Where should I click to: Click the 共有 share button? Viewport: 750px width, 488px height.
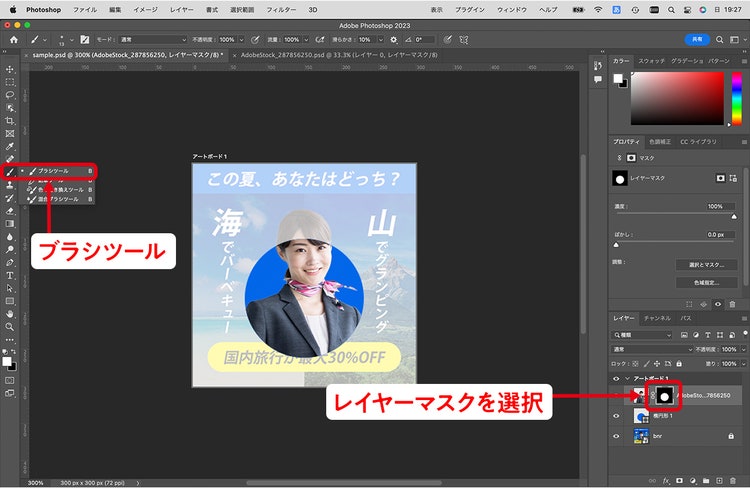[x=697, y=40]
